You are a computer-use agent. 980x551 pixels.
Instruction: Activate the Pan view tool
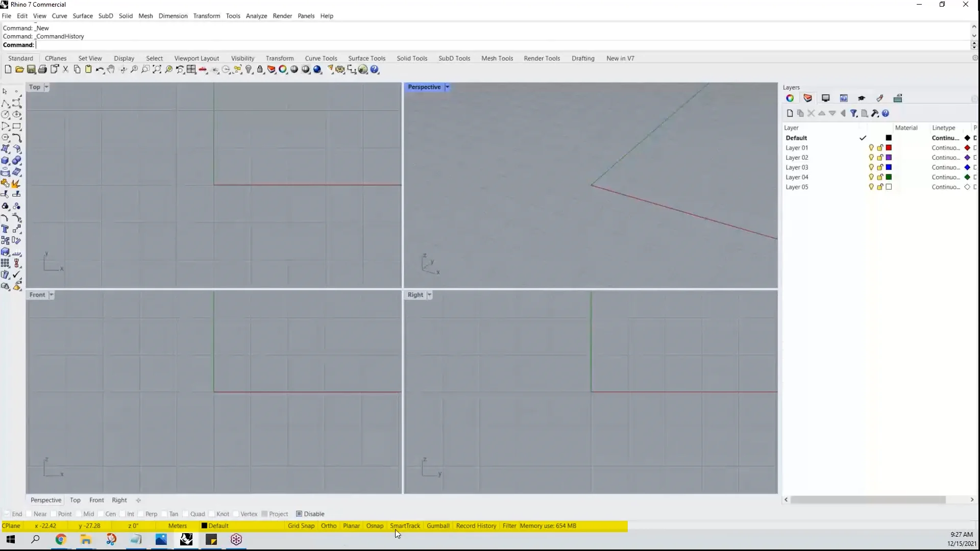click(x=111, y=69)
